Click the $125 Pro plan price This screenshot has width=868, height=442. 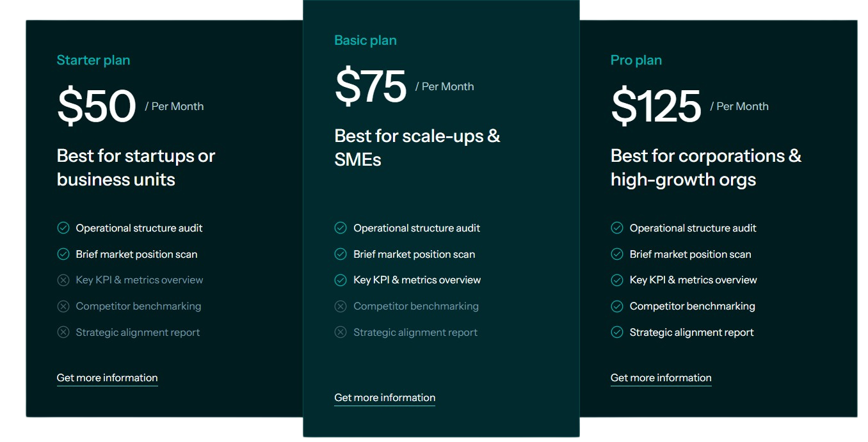click(656, 106)
